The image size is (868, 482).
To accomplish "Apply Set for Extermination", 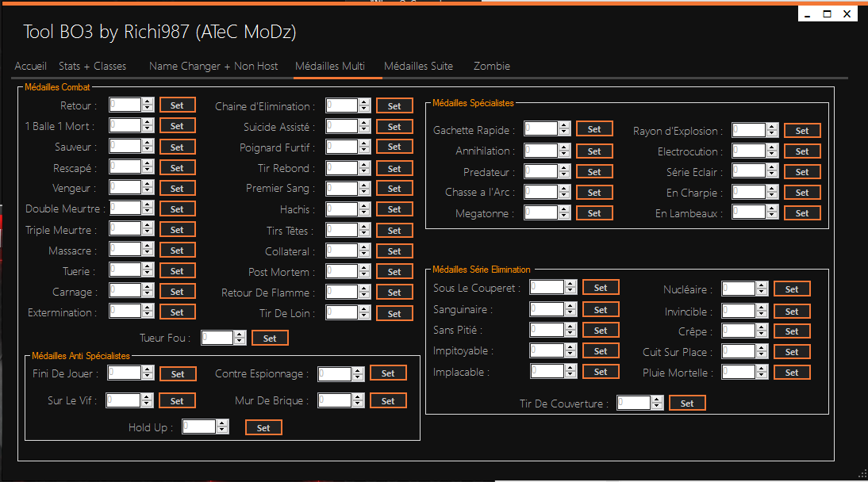I will click(177, 312).
